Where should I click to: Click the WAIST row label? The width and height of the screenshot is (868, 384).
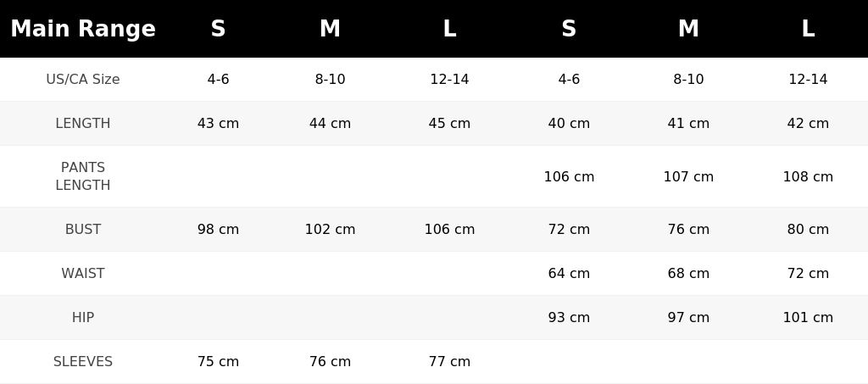83,273
